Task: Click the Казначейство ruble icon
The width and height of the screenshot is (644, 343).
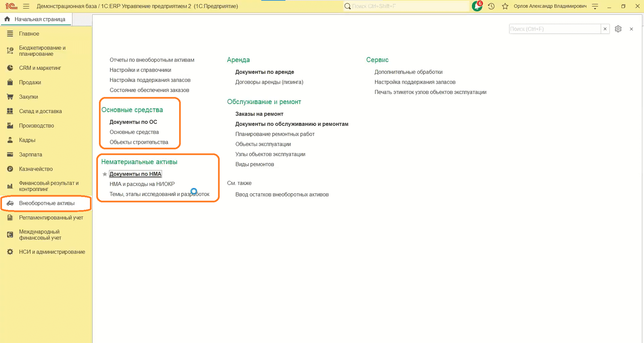Action: click(10, 169)
